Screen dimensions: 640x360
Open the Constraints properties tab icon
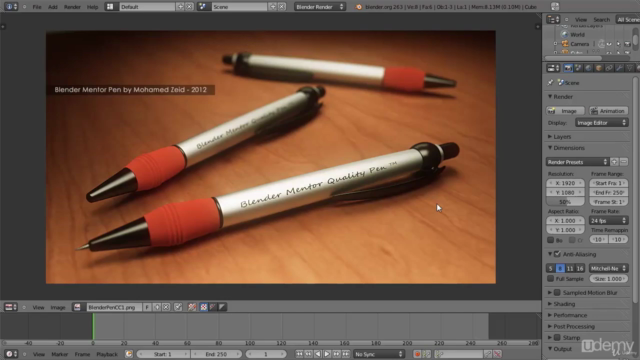pyautogui.click(x=609, y=68)
